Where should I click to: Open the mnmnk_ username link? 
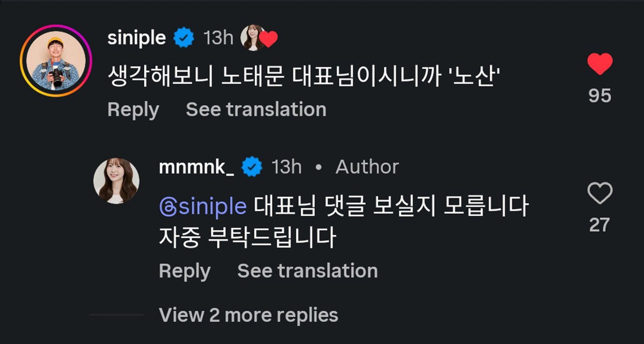(x=196, y=167)
